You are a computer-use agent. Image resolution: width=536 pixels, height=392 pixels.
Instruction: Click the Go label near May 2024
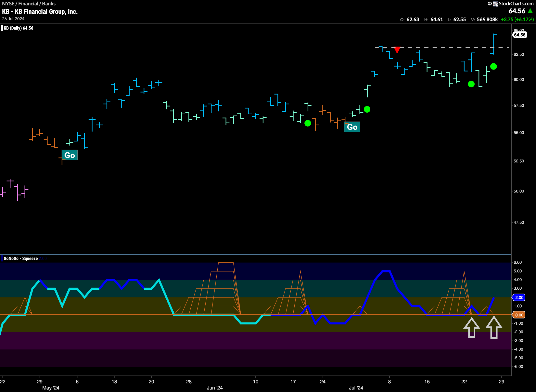pyautogui.click(x=70, y=155)
